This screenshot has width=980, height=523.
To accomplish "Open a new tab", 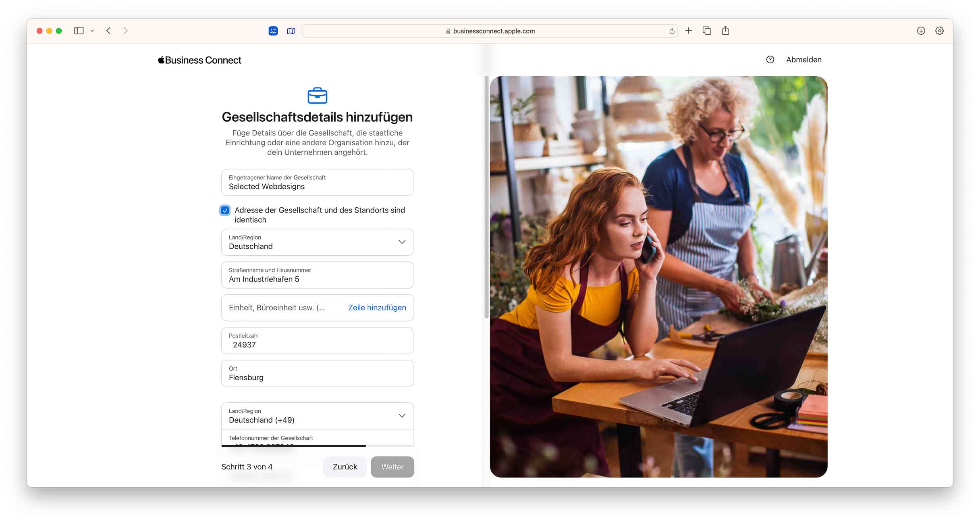I will pyautogui.click(x=689, y=31).
